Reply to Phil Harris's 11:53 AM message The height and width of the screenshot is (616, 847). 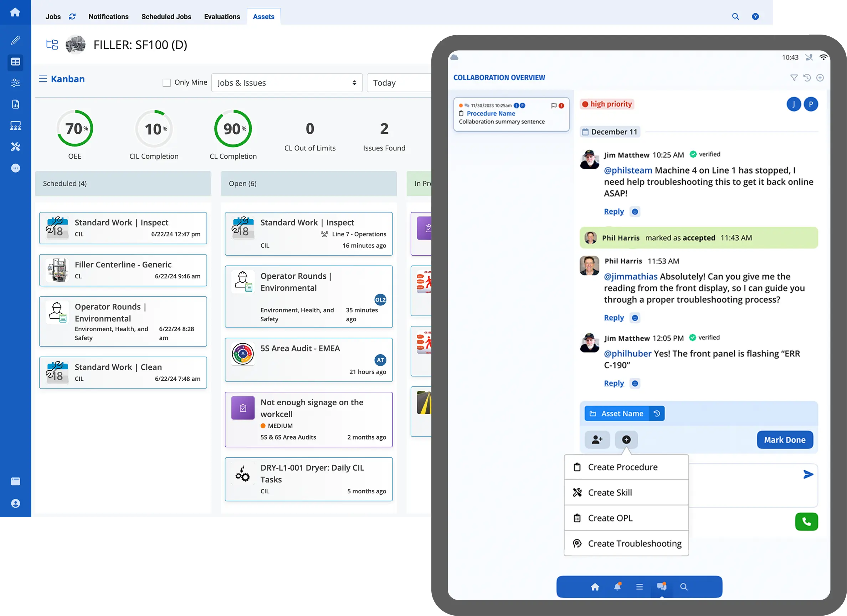point(614,318)
